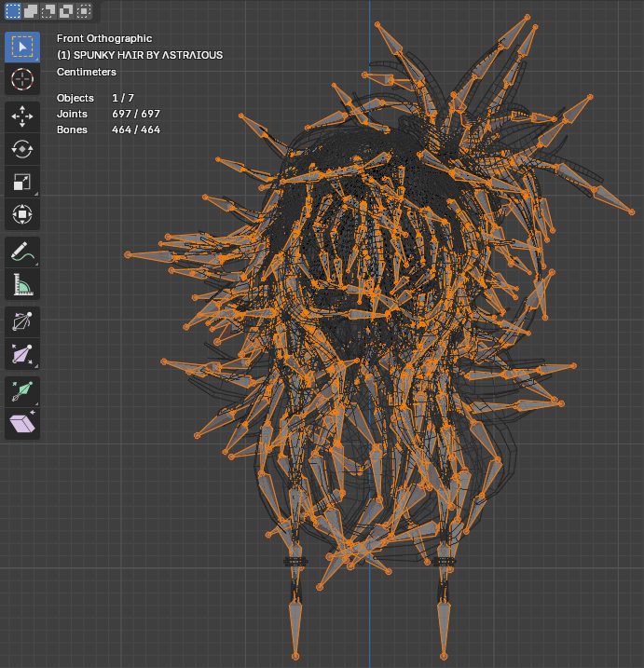Select the bone Extrude tool
The height and width of the screenshot is (668, 644).
(22, 391)
